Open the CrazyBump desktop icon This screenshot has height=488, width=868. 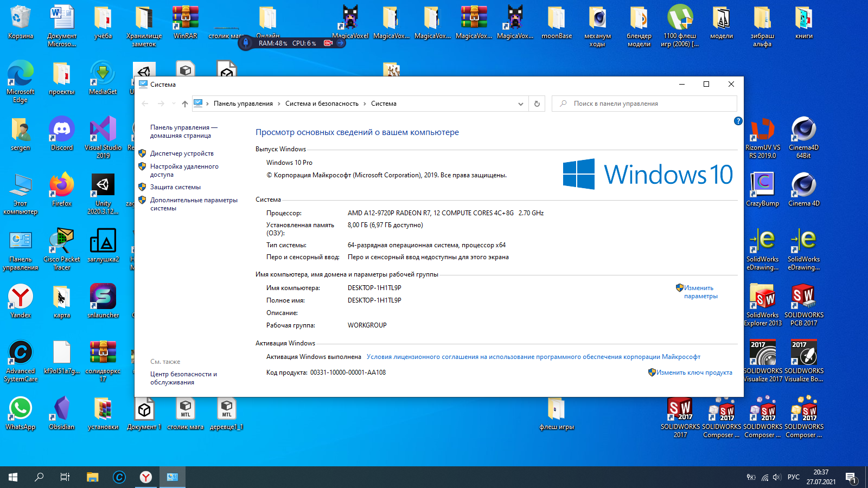(762, 189)
